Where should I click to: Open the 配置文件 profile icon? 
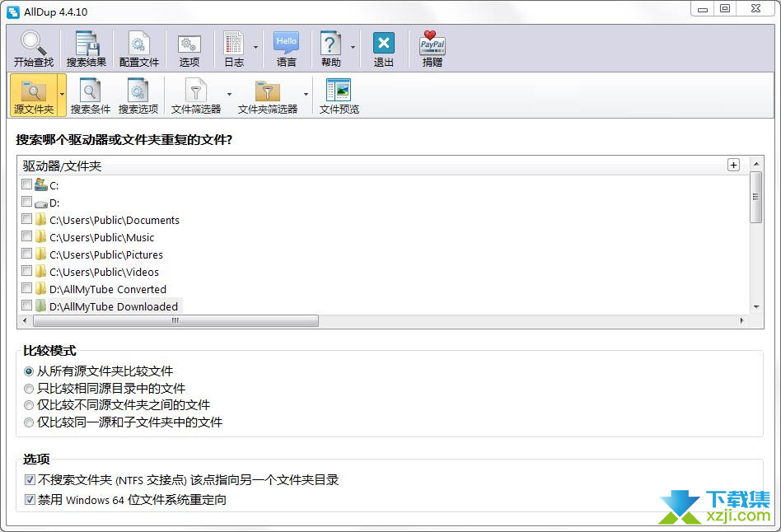(x=139, y=43)
